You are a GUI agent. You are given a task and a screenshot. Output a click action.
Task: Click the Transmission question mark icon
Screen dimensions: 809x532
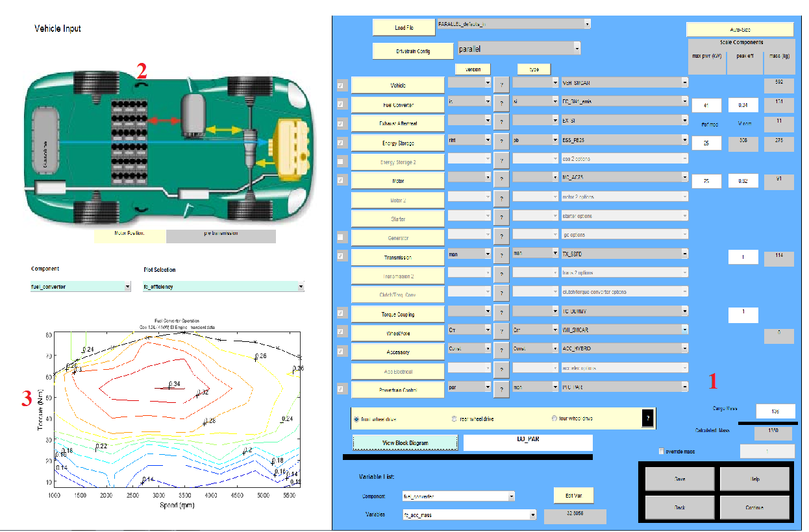coord(501,256)
